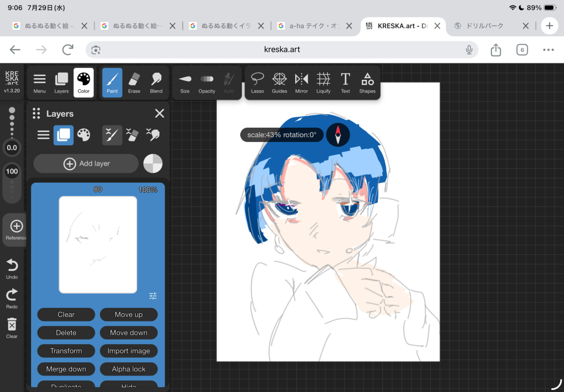This screenshot has height=392, width=564.
Task: Click the background color circle swatch
Action: (x=153, y=164)
